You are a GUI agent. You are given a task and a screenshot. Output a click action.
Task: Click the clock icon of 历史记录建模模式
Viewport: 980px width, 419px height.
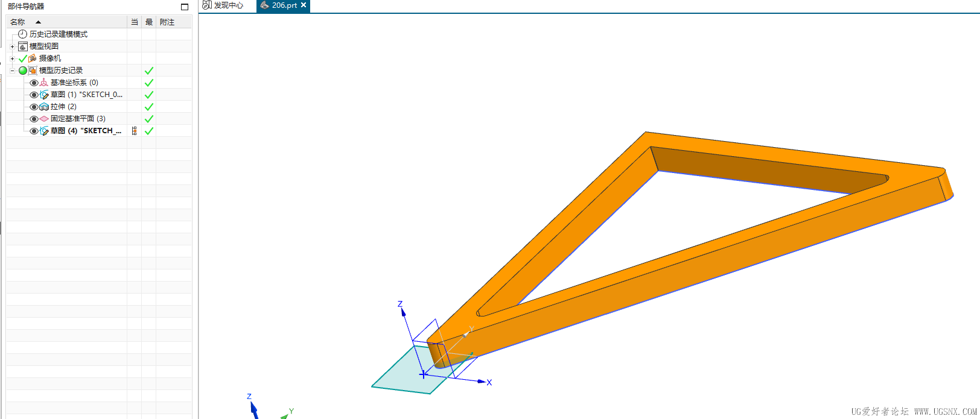tap(22, 34)
